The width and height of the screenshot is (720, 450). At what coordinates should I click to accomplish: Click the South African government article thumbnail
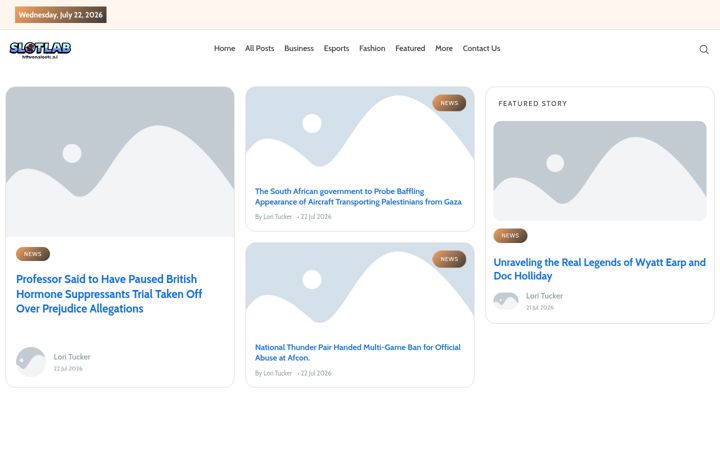pyautogui.click(x=360, y=133)
